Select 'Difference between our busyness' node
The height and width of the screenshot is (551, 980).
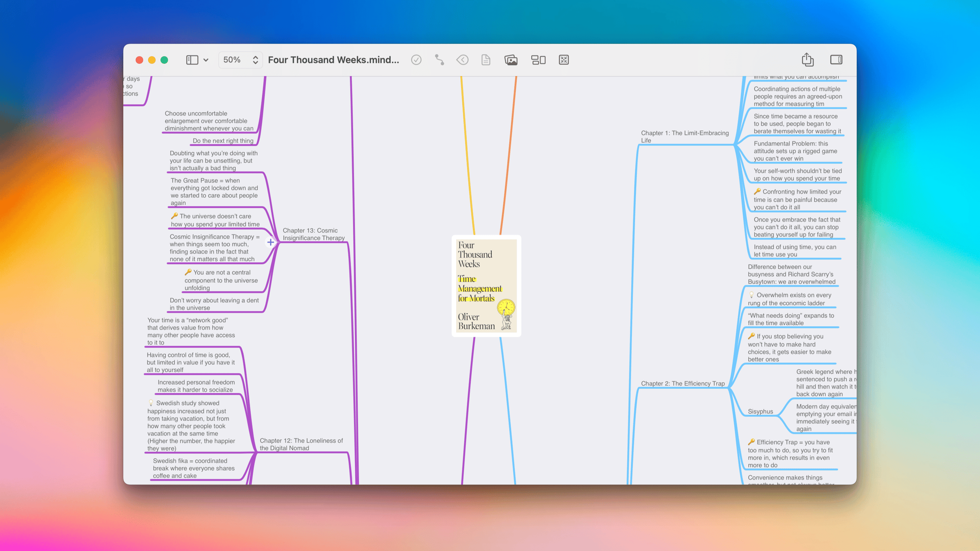click(x=791, y=274)
